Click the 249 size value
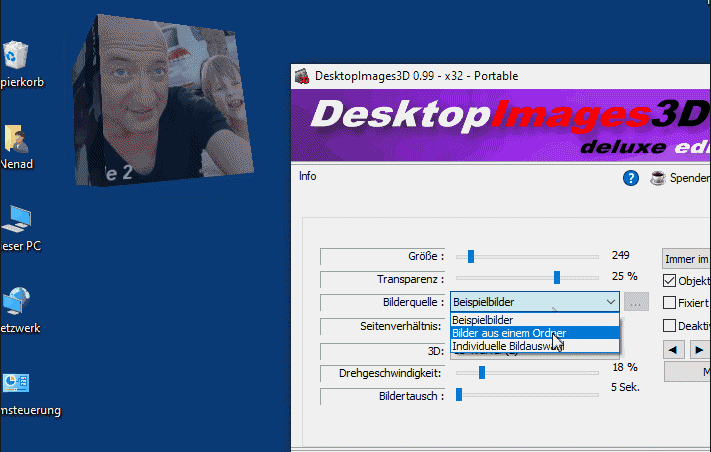The image size is (711, 452). click(620, 255)
